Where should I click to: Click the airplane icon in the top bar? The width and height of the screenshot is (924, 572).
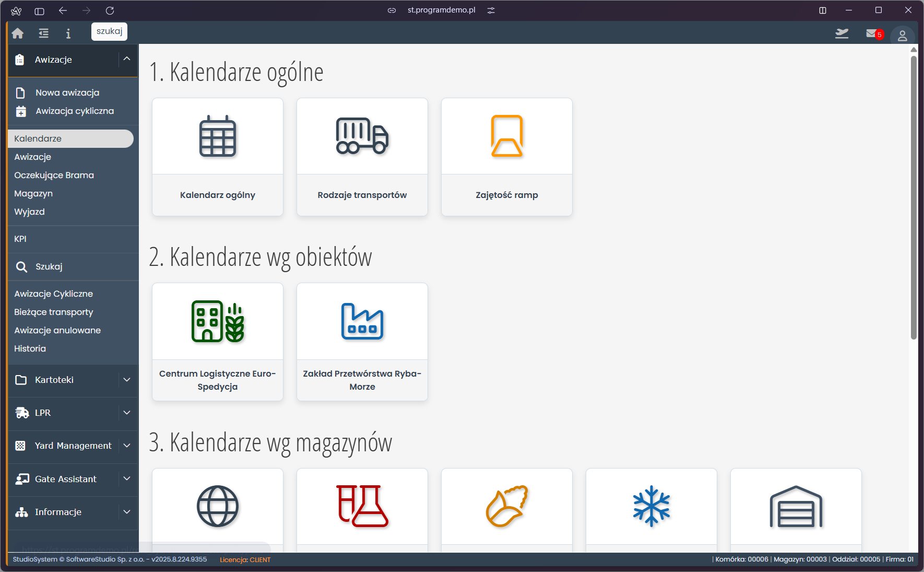pos(842,33)
